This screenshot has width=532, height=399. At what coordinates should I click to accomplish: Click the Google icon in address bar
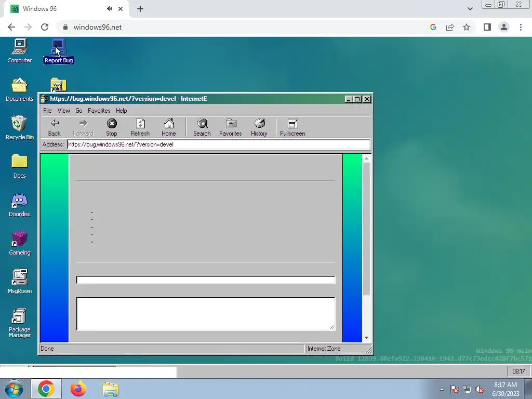(x=433, y=27)
